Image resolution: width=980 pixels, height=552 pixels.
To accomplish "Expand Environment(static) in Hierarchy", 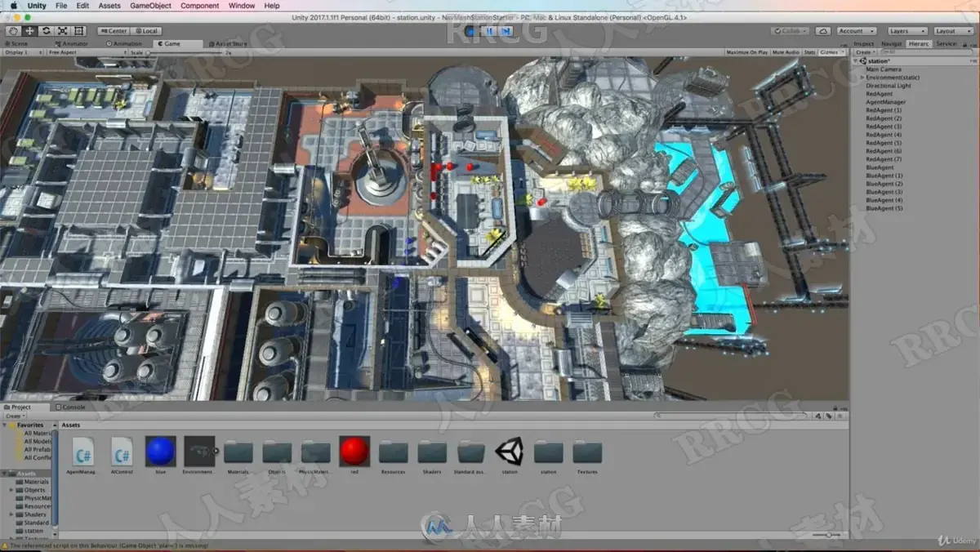I will point(862,78).
